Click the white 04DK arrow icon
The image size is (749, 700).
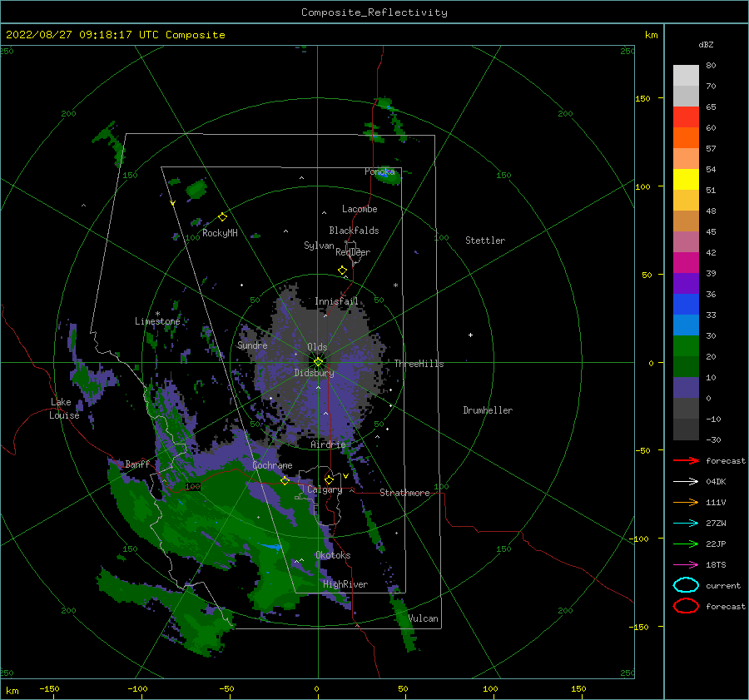tap(686, 482)
